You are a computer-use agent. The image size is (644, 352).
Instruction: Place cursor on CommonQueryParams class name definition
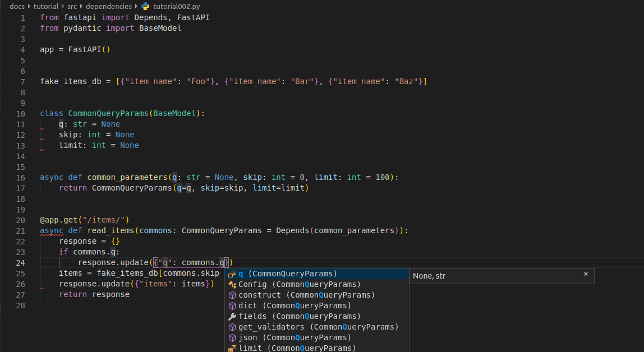108,113
